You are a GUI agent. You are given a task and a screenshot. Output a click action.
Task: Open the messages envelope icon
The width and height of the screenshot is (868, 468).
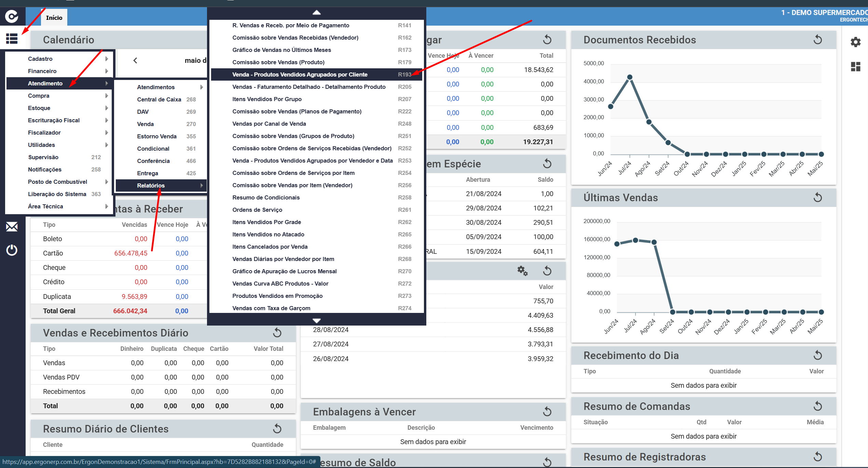(12, 226)
